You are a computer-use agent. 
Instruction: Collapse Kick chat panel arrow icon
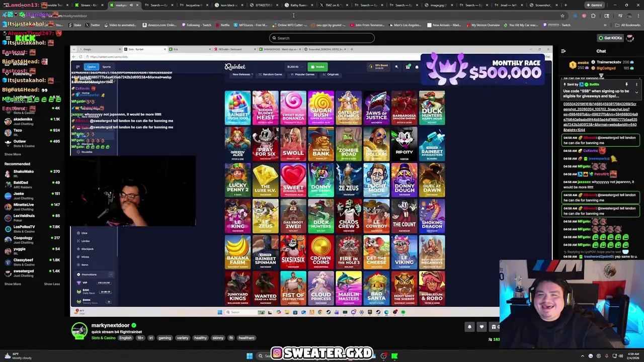click(x=563, y=51)
